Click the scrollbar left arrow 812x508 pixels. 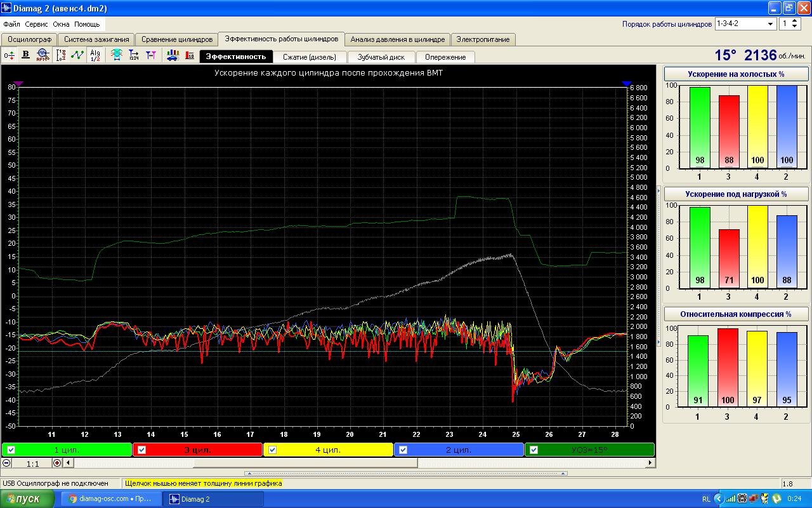tap(70, 463)
